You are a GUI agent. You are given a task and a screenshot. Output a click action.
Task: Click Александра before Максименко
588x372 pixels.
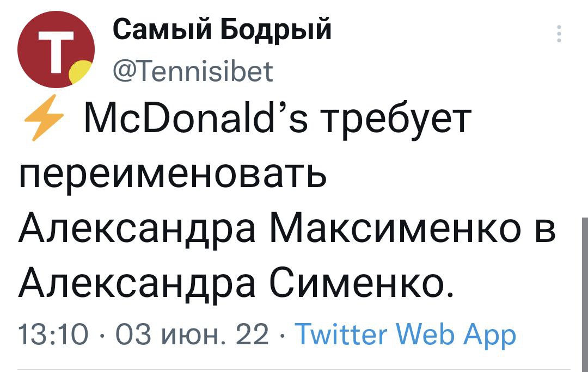pyautogui.click(x=136, y=229)
